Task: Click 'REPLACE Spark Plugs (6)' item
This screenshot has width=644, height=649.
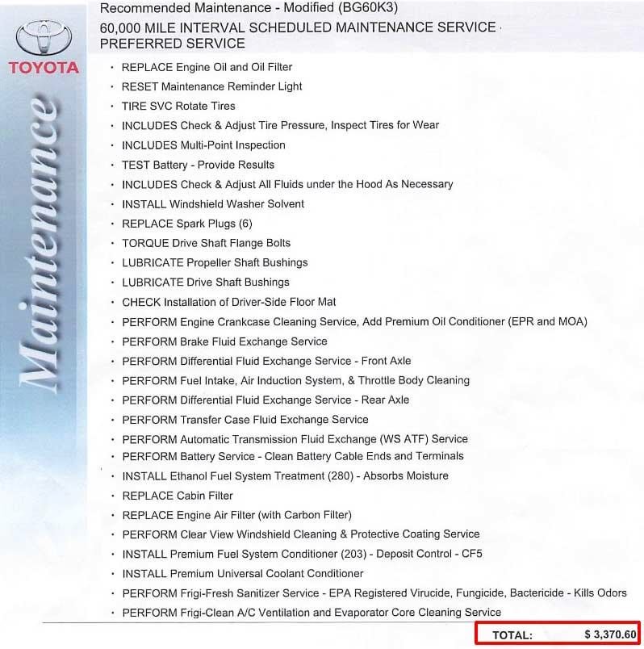Action: click(186, 224)
